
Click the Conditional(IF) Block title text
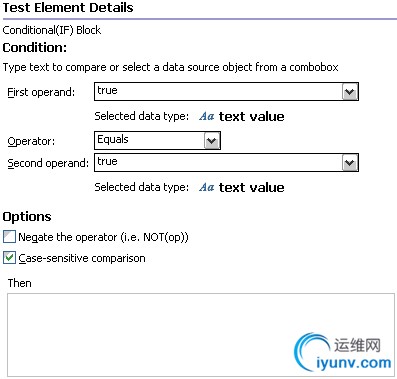(52, 30)
